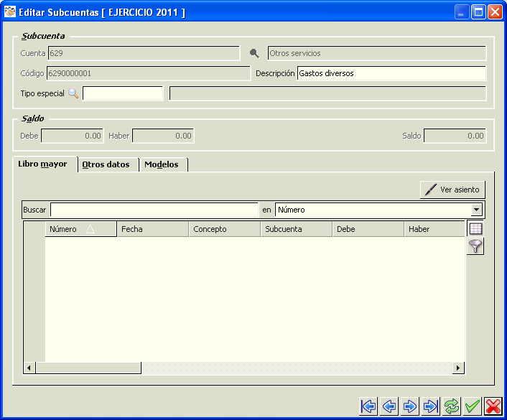The height and width of the screenshot is (420, 507).
Task: Click the funnel filter icon
Action: click(475, 246)
